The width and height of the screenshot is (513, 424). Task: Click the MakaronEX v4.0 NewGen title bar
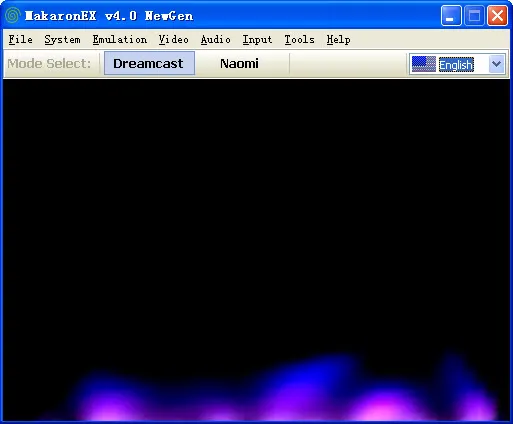click(x=109, y=16)
